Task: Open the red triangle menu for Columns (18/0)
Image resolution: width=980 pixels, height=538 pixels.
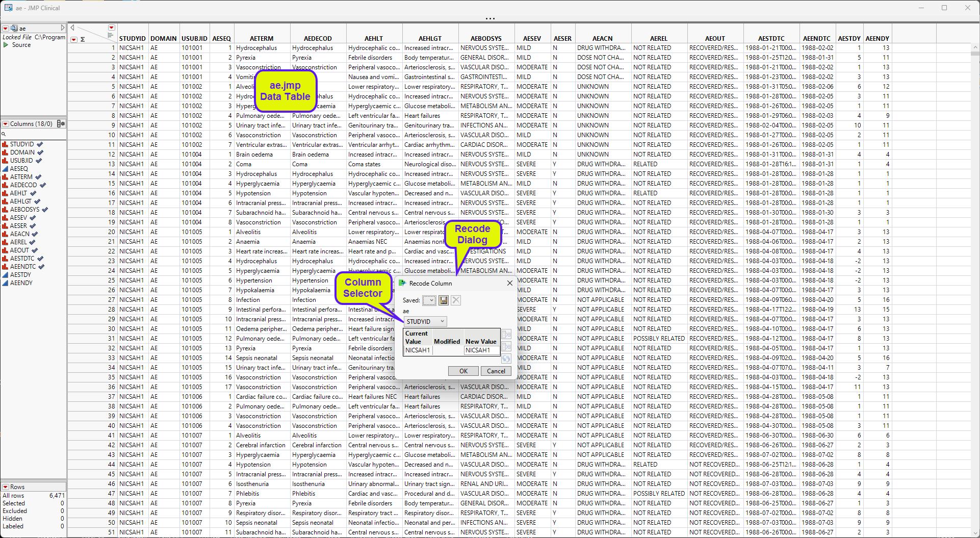Action: tap(5, 124)
